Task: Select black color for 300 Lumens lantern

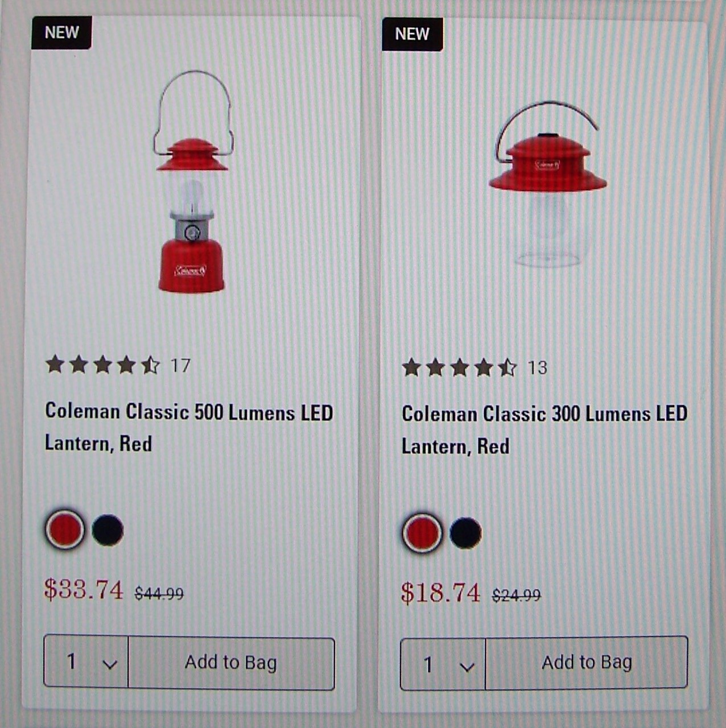Action: pyautogui.click(x=465, y=533)
